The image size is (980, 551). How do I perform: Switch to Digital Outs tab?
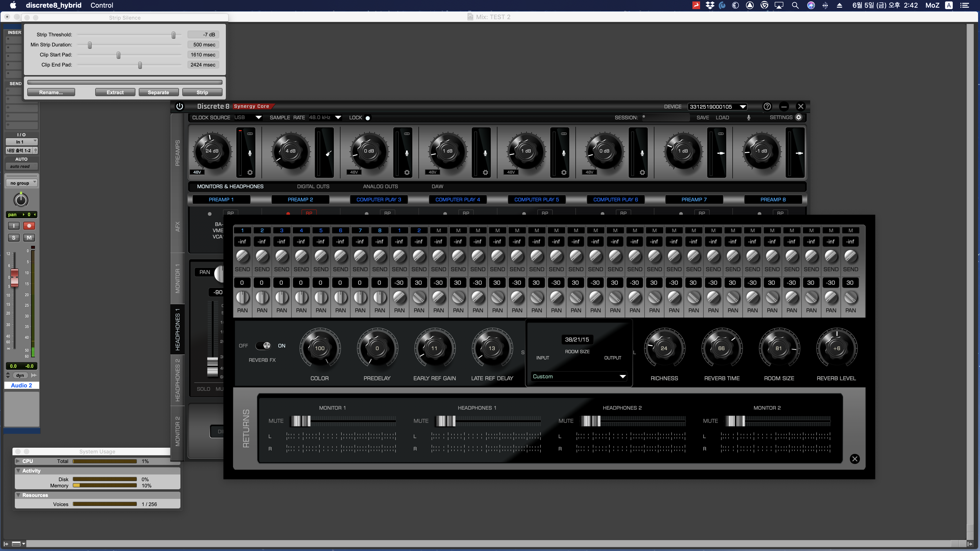click(x=313, y=186)
